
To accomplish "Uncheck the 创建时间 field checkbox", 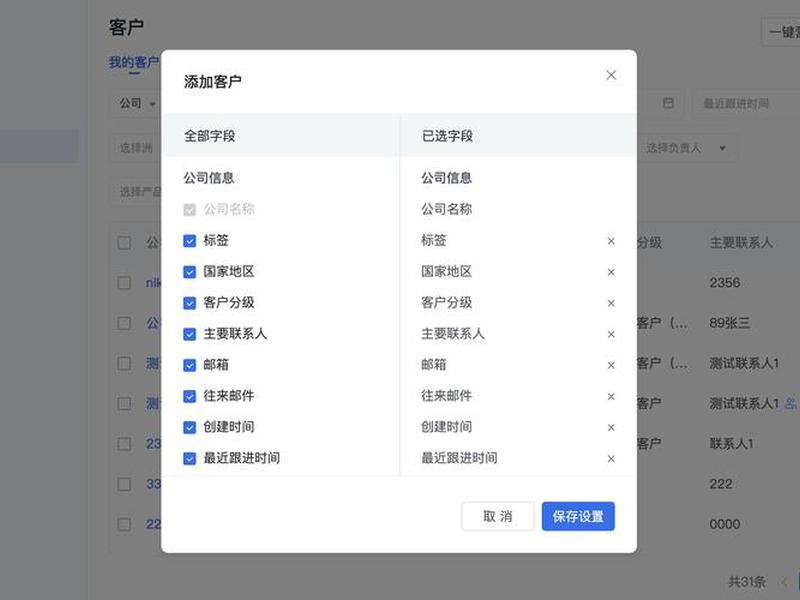I will coord(189,428).
